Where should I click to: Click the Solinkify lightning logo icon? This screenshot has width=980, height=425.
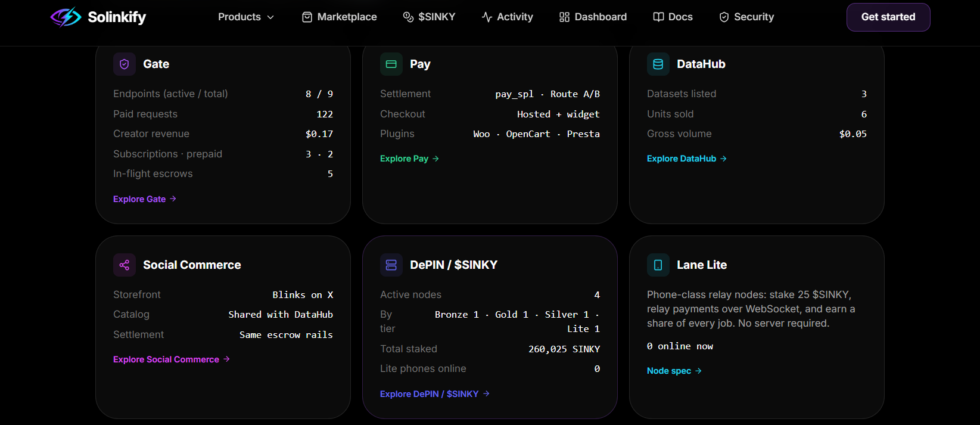pos(66,17)
